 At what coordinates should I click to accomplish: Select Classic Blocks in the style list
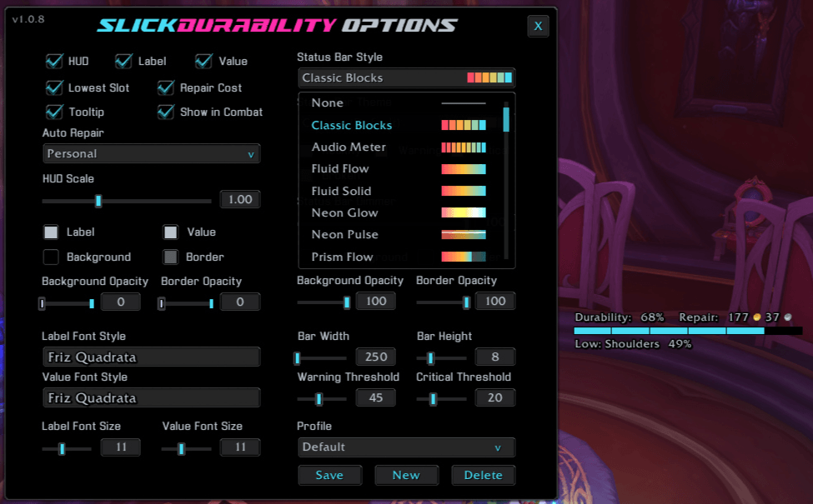pos(399,125)
